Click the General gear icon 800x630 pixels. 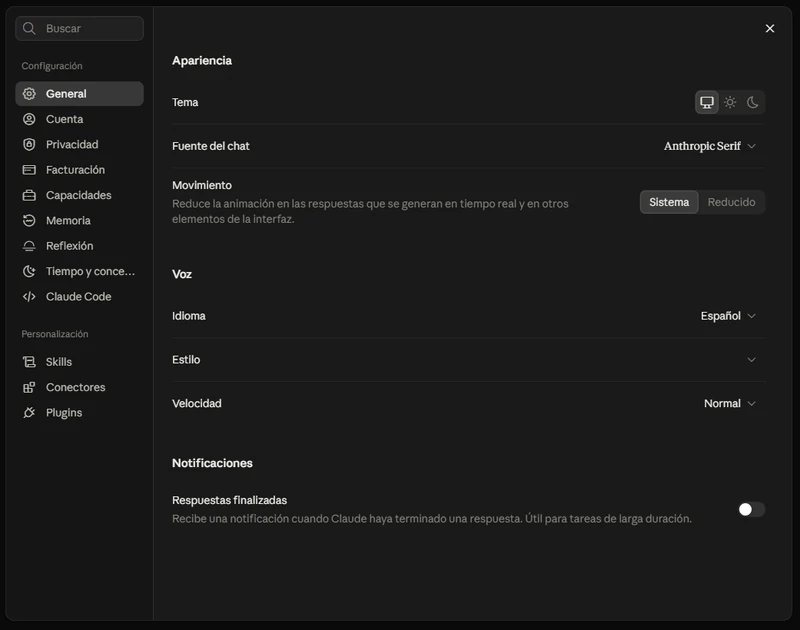click(x=29, y=94)
